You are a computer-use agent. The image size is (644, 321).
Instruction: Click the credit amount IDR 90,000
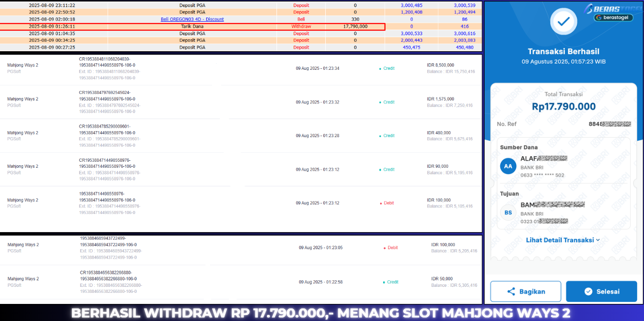click(x=437, y=166)
